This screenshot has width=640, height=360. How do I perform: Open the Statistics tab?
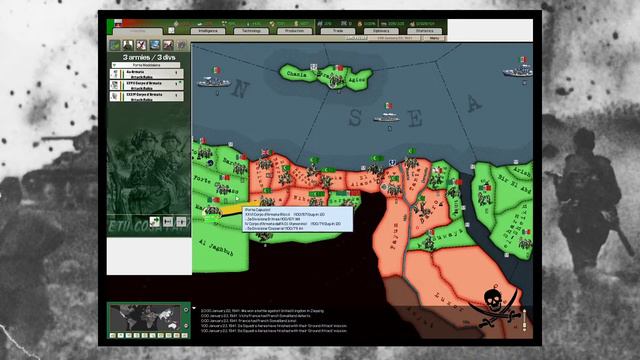[424, 31]
